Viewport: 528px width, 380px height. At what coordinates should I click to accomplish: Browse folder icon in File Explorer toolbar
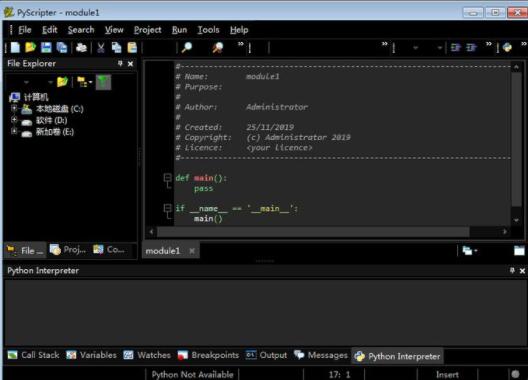(62, 82)
